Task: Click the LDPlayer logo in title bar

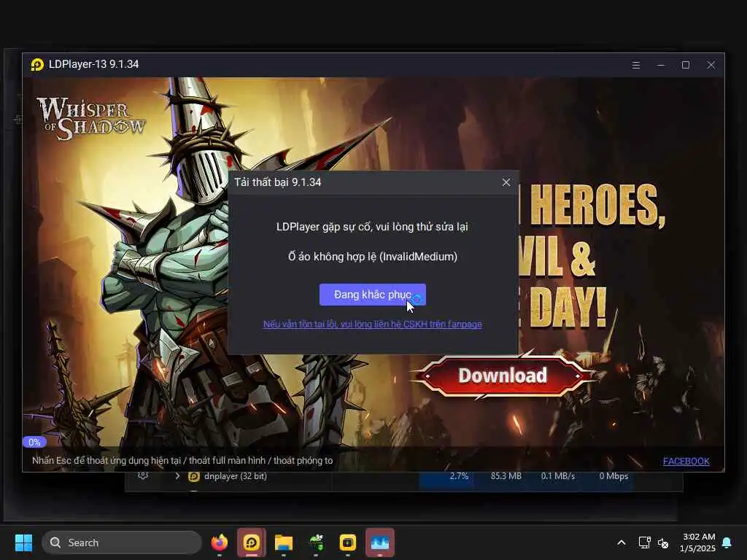Action: [37, 64]
